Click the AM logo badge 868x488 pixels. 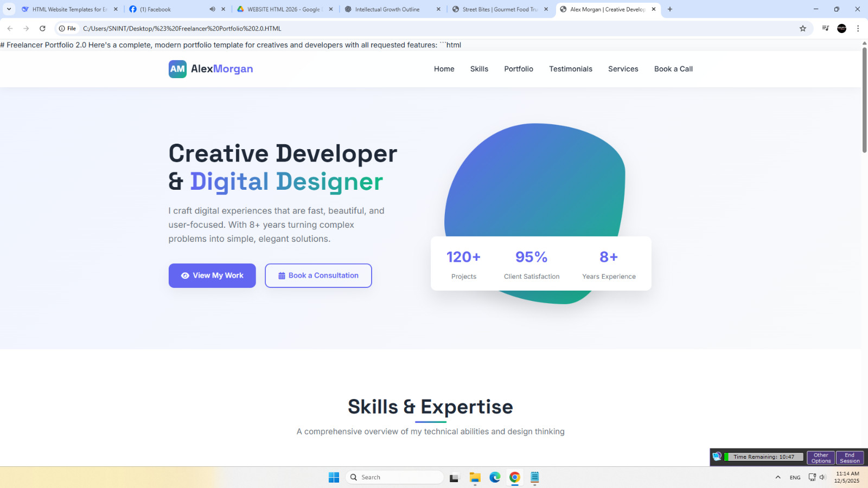[177, 69]
